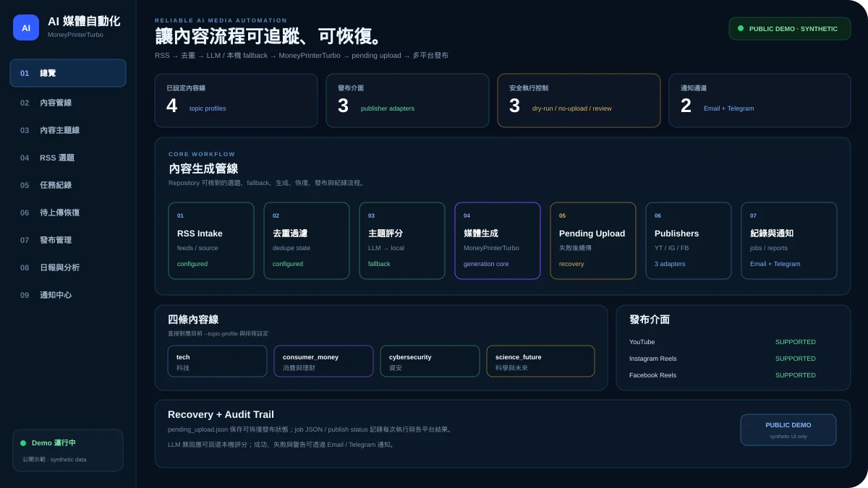
Task: Click the blue AI logo icon
Action: (x=26, y=27)
